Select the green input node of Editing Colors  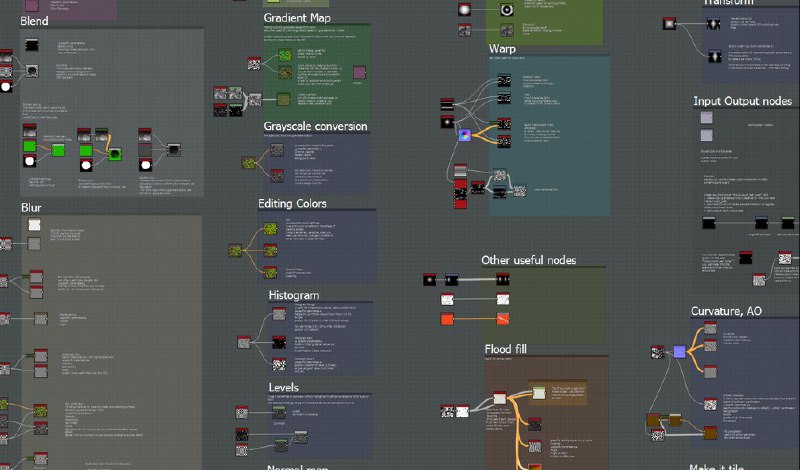coord(235,250)
